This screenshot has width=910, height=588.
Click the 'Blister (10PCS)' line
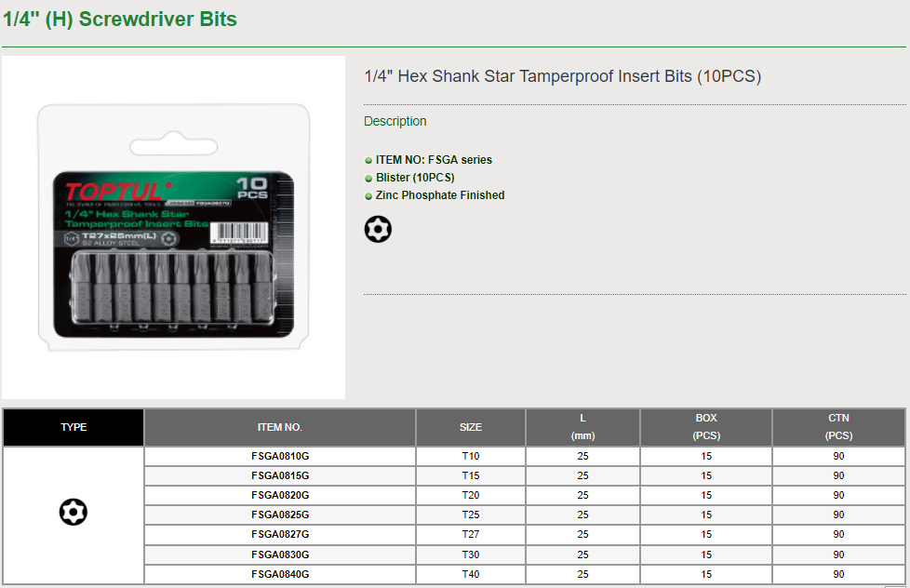coord(415,178)
